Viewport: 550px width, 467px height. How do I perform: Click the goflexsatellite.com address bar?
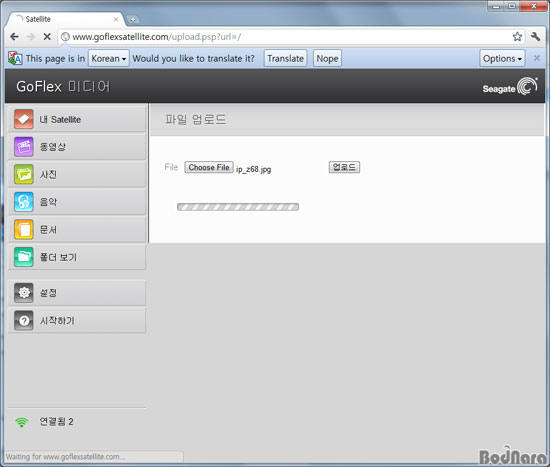(284, 36)
